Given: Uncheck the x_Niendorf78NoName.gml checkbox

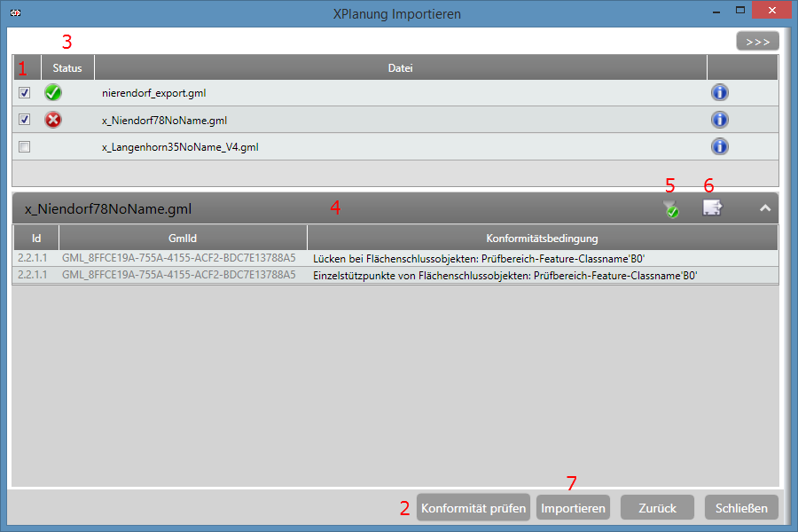Looking at the screenshot, I should (x=25, y=120).
